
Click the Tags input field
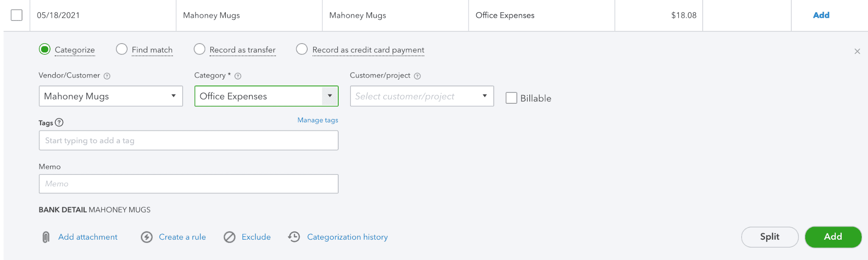pos(189,140)
